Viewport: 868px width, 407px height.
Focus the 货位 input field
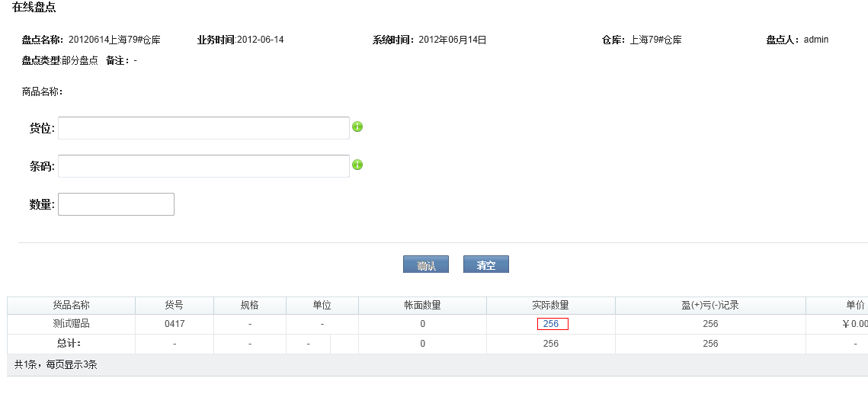tap(203, 128)
